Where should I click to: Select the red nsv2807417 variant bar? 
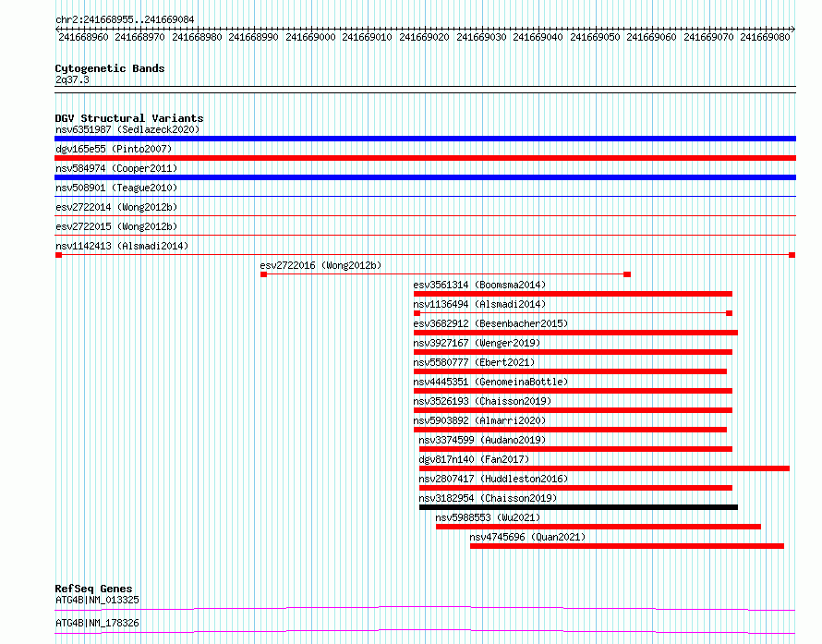[575, 488]
